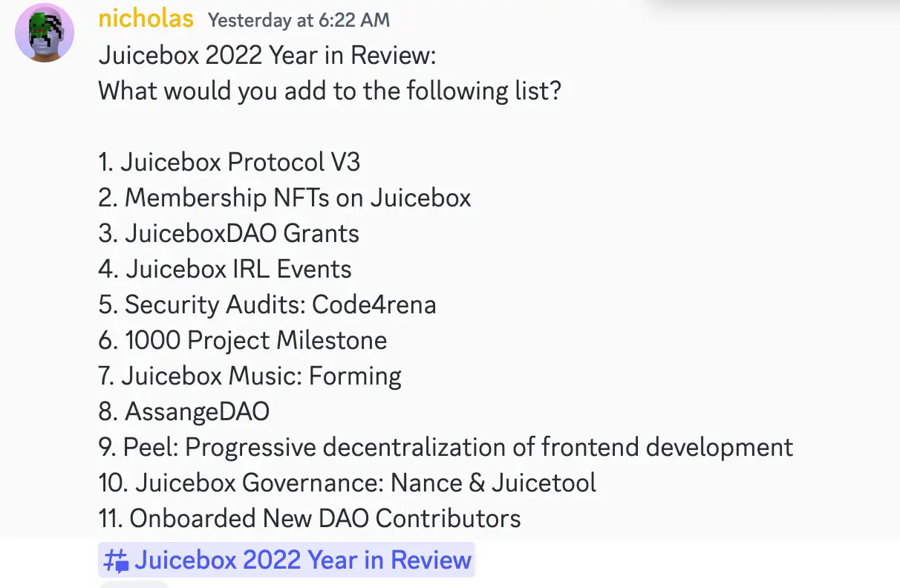Click the line AssangeDAO
Image resolution: width=900 pixels, height=588 pixels.
click(183, 411)
